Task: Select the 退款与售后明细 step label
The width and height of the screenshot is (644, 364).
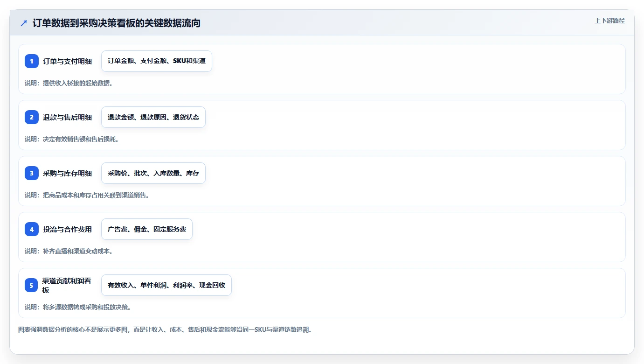Action: click(67, 117)
